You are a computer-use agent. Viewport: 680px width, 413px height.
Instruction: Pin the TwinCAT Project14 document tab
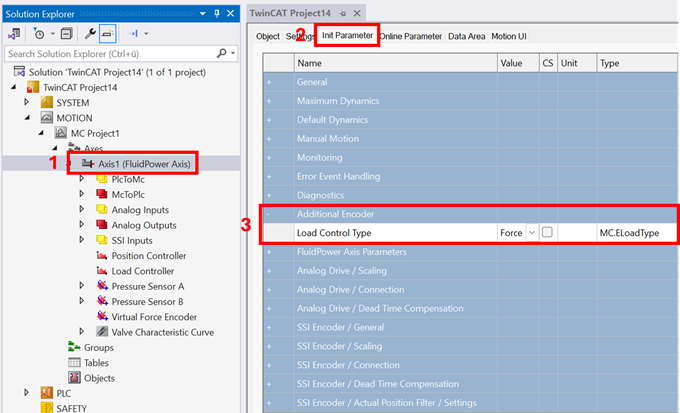pyautogui.click(x=343, y=14)
